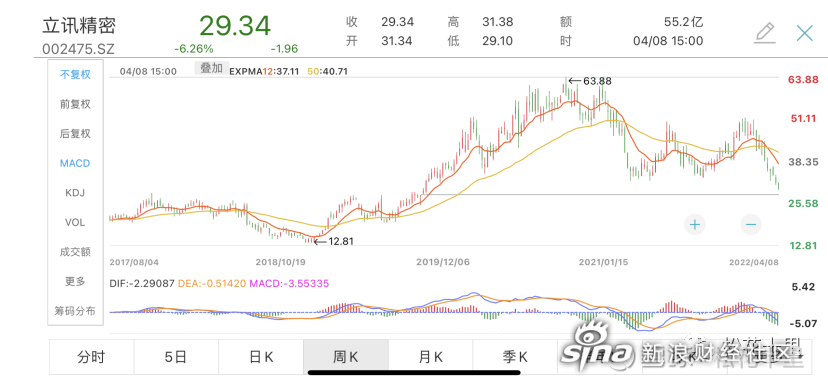Open 更多 indicators list
828x383 pixels.
pos(75,282)
